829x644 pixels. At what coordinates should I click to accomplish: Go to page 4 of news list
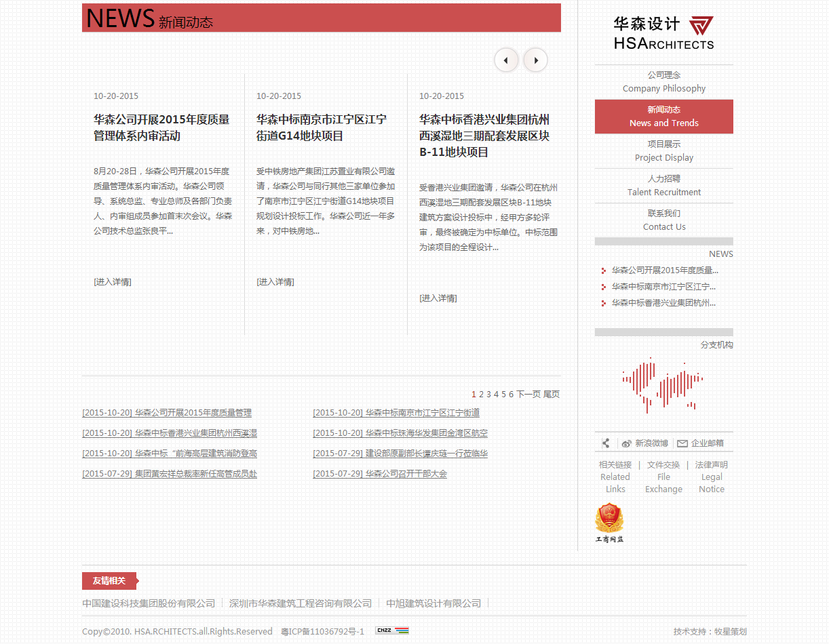pyautogui.click(x=497, y=395)
